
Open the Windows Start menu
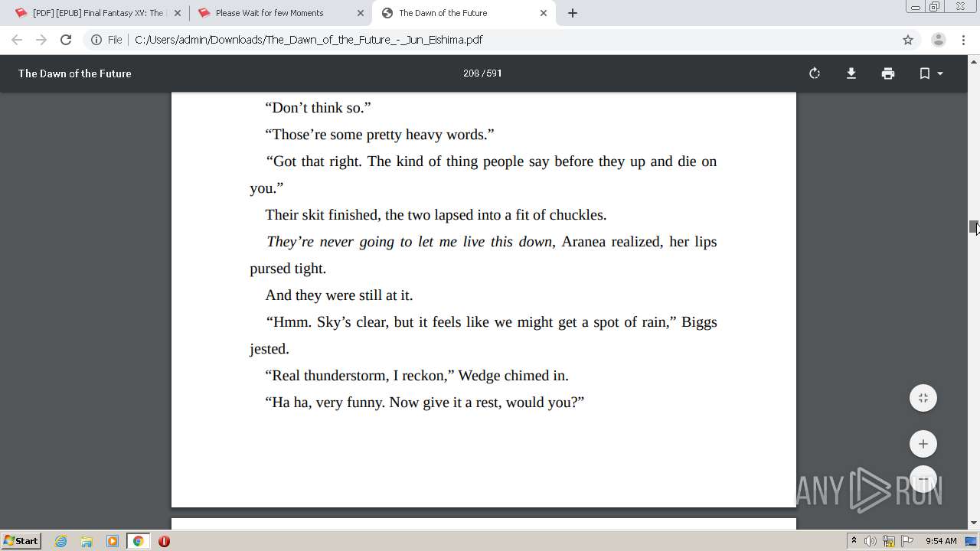21,541
